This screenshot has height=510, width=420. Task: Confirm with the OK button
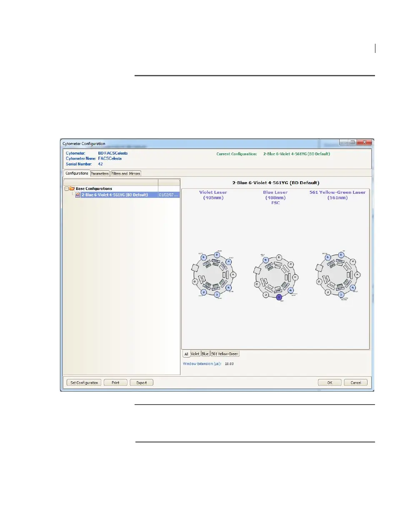point(330,382)
